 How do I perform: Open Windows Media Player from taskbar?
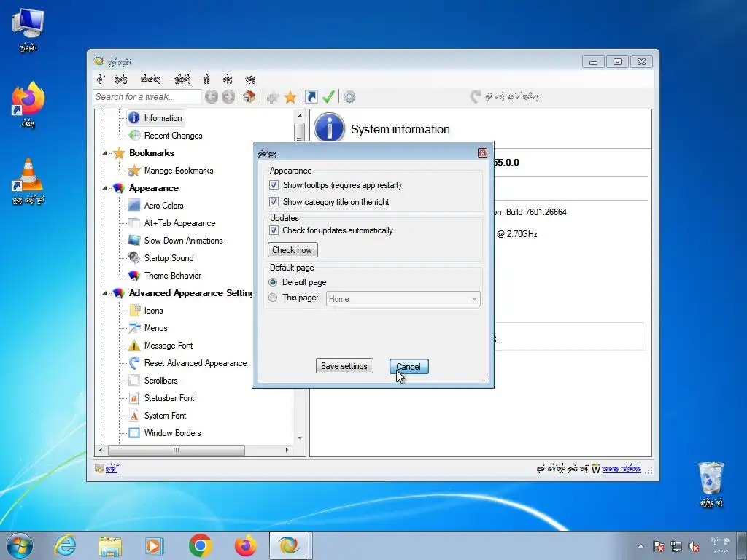(x=155, y=545)
